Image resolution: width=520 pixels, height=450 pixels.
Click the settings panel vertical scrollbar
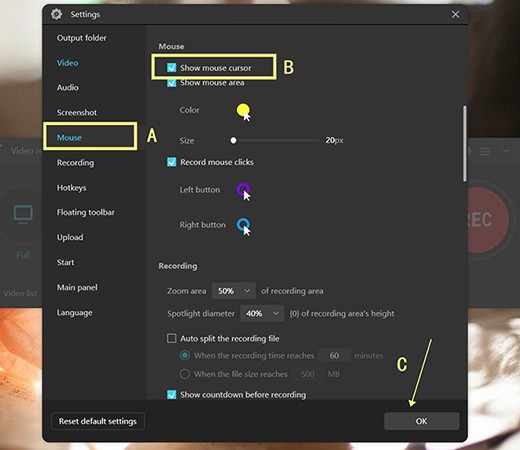(x=464, y=144)
